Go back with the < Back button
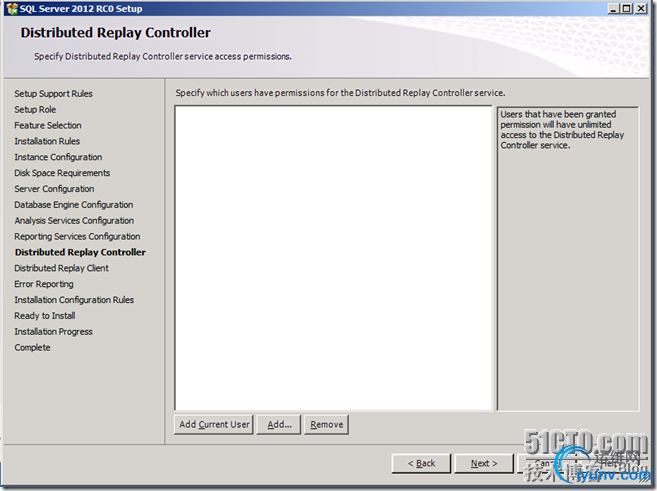The width and height of the screenshot is (657, 491). pos(421,463)
